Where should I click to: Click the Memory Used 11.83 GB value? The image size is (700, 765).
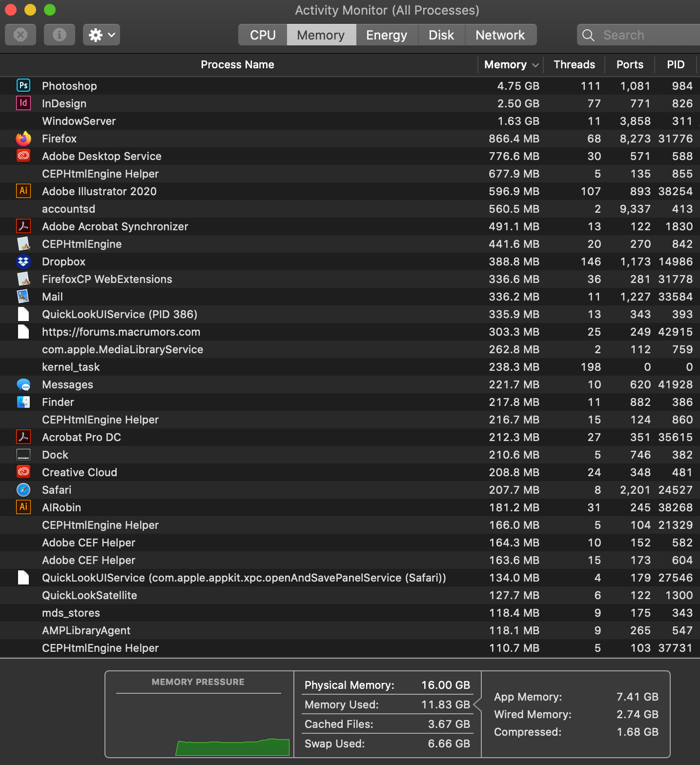446,705
